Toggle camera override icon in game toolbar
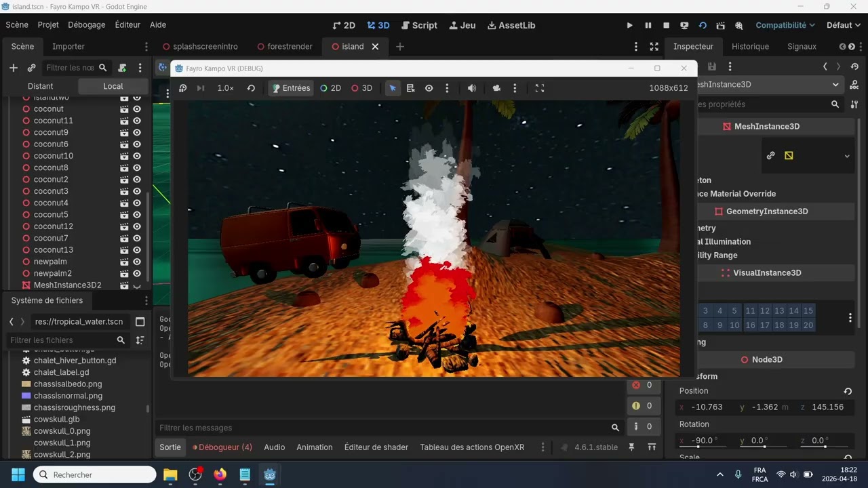 496,88
